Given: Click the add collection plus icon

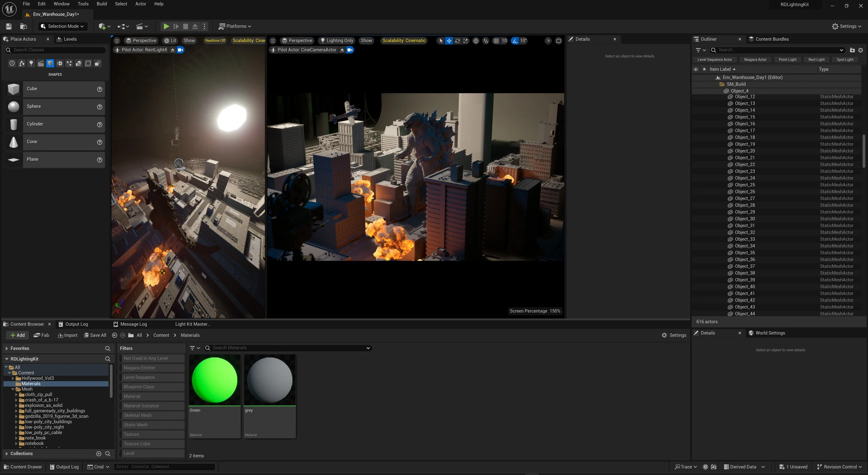Looking at the screenshot, I should 99,453.
